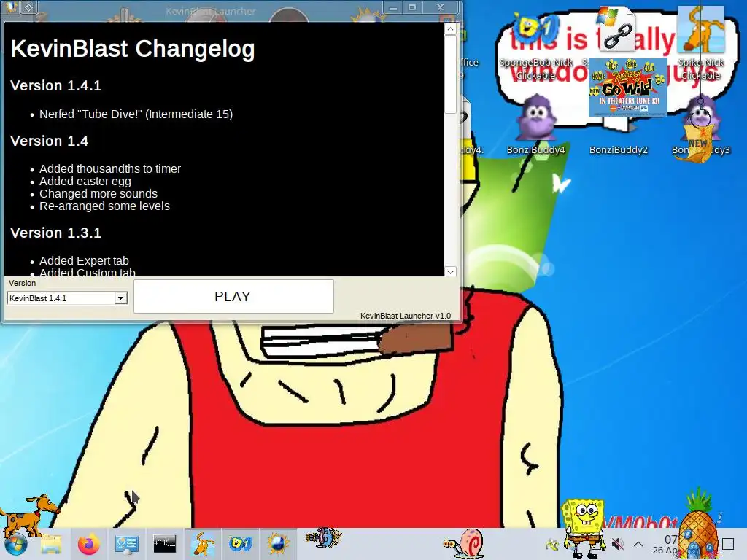The width and height of the screenshot is (747, 560).
Task: Click 'Added easter egg' changelog entry
Action: coord(85,182)
